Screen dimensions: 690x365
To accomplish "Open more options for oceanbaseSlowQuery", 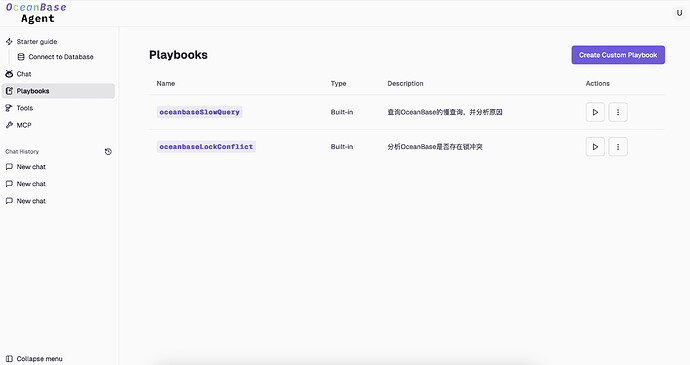I will click(x=618, y=112).
